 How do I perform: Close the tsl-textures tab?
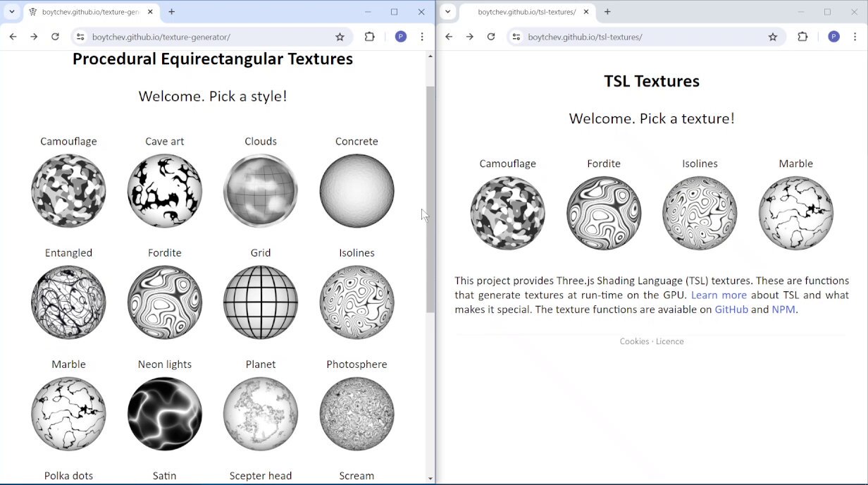click(x=586, y=12)
